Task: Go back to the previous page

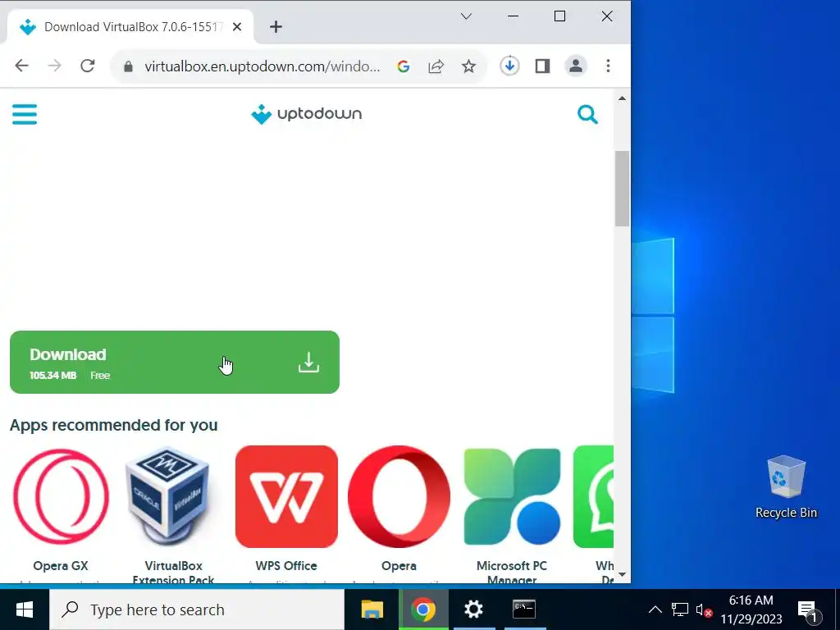Action: click(21, 66)
